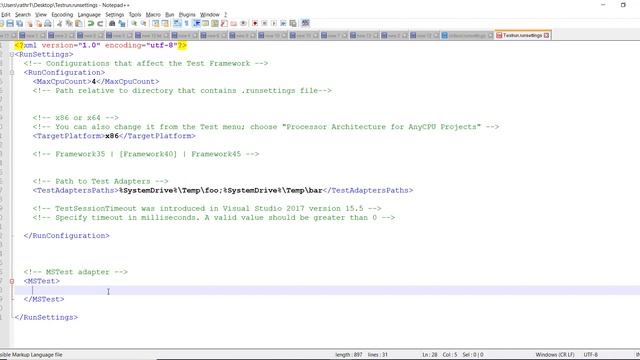Click the xml version declaration line
Screen dimensions: 640x360
[x=100, y=45]
